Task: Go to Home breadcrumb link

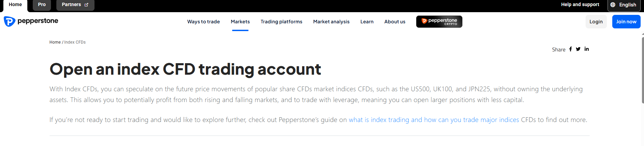Action: 55,42
